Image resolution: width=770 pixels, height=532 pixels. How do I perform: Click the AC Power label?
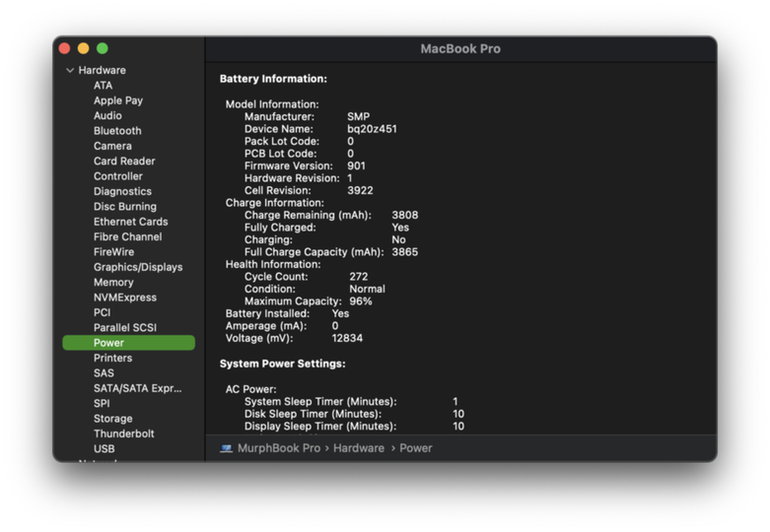[x=251, y=389]
